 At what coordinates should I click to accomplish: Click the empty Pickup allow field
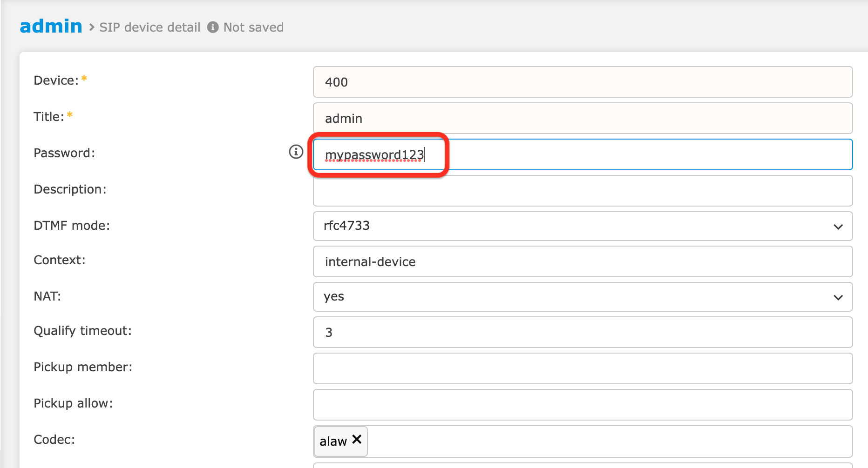582,405
